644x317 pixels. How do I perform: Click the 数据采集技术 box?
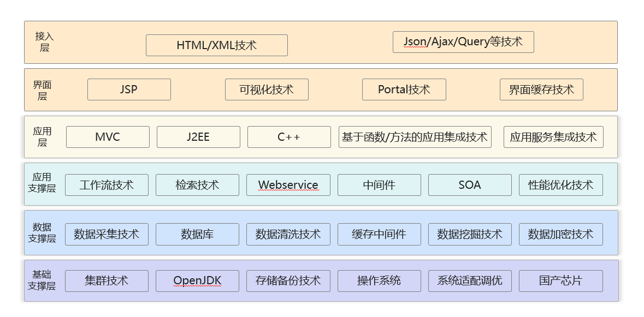[107, 234]
